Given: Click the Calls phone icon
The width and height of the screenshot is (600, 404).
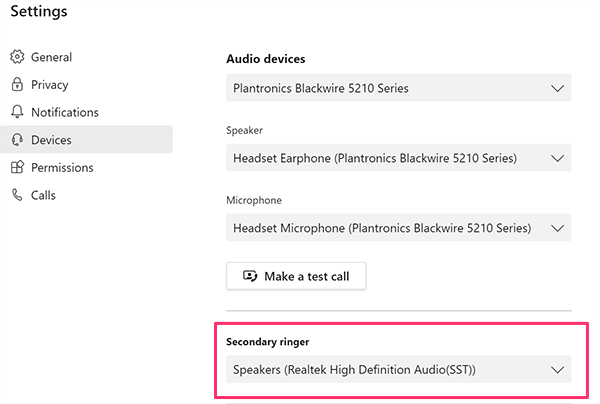Looking at the screenshot, I should [x=16, y=195].
